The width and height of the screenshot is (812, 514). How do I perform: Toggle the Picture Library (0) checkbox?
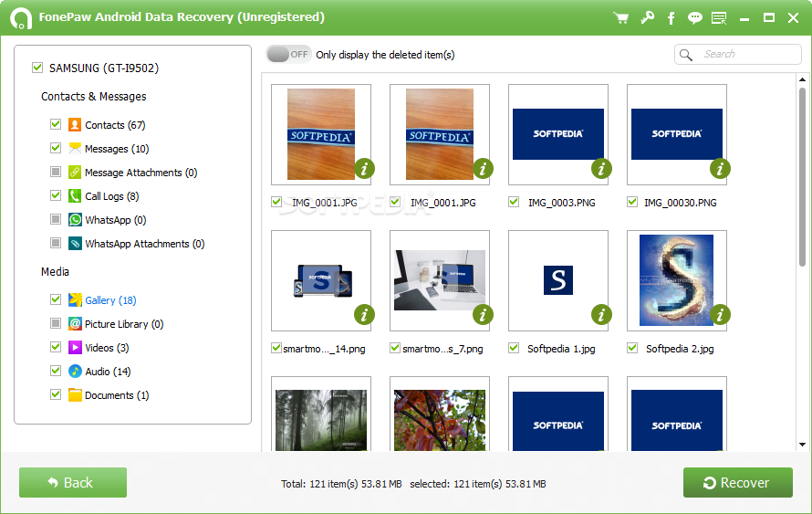coord(56,323)
